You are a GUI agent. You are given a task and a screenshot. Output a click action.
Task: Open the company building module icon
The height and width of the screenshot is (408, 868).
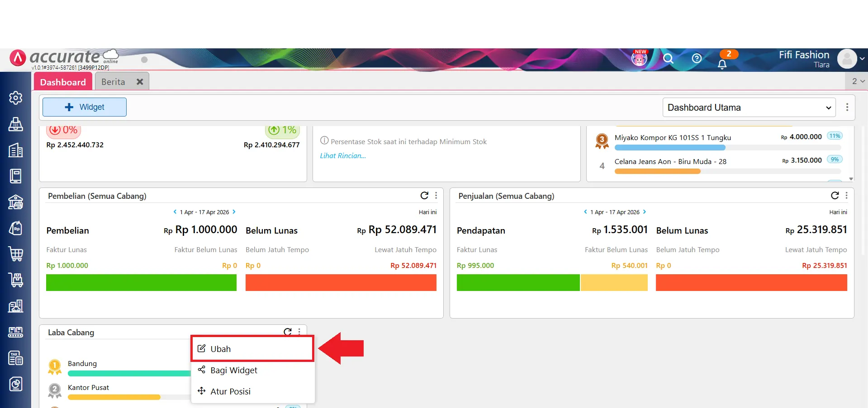click(16, 150)
